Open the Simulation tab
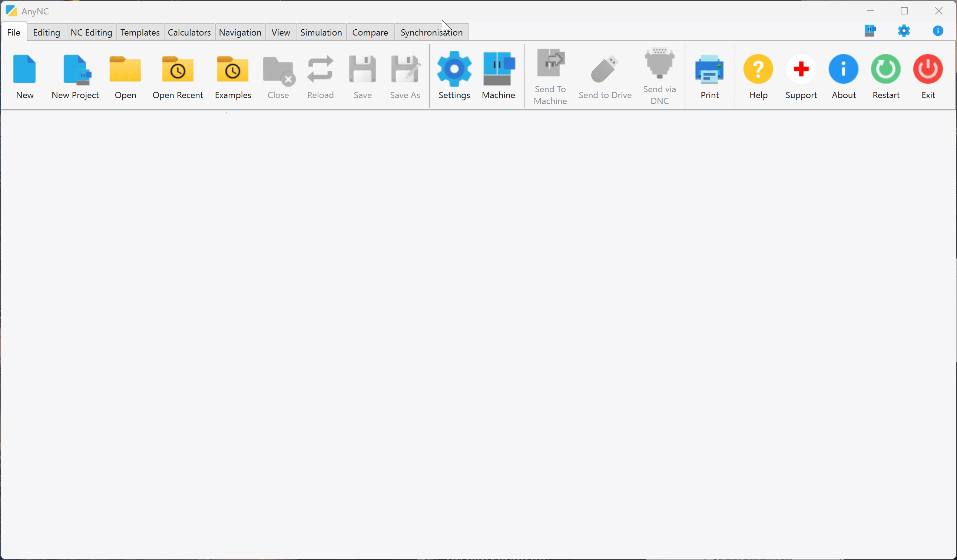The width and height of the screenshot is (957, 560). tap(321, 32)
